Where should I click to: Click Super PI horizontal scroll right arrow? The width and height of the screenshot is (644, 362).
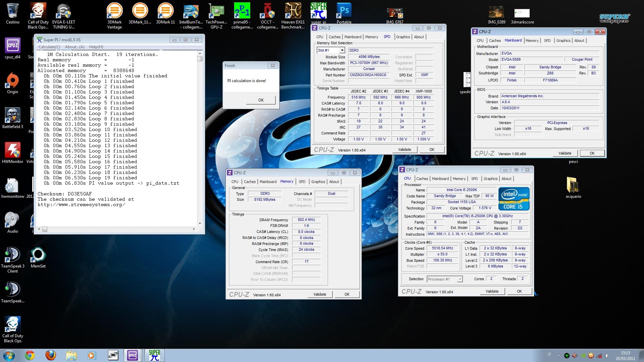pos(194,229)
